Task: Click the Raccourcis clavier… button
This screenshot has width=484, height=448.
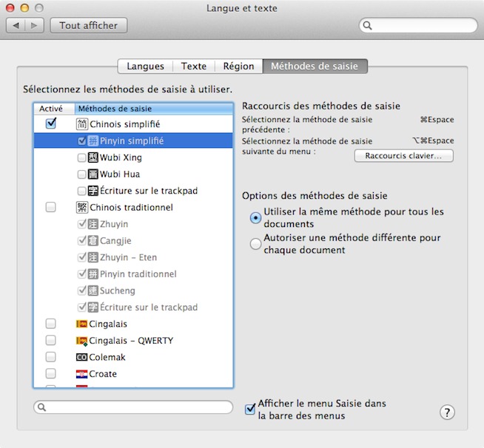Action: [403, 156]
